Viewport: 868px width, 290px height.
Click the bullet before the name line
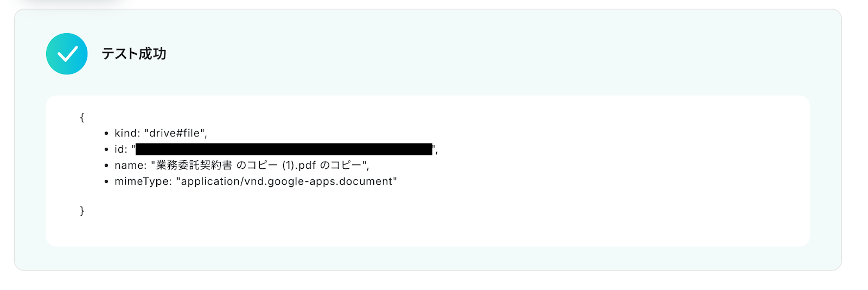(x=106, y=166)
